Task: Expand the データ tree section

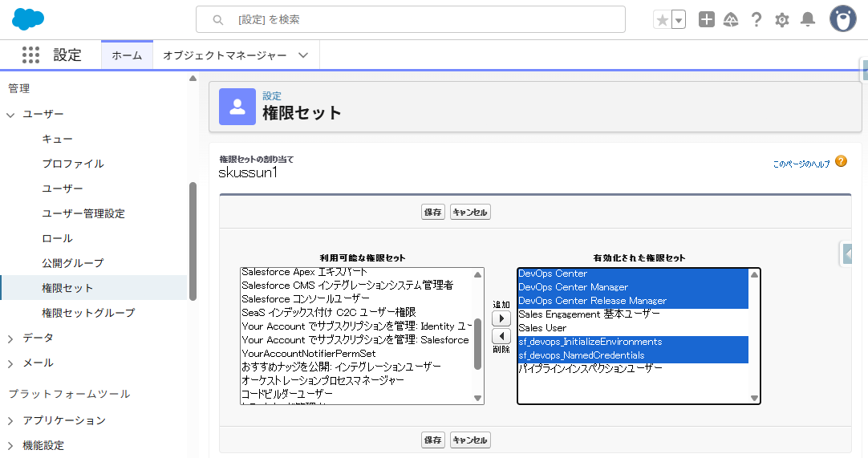Action: pos(10,339)
